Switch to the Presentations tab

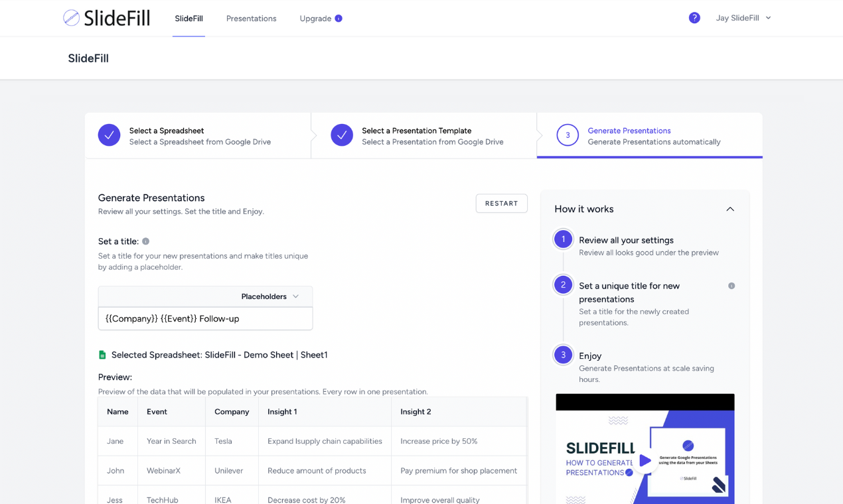[251, 19]
